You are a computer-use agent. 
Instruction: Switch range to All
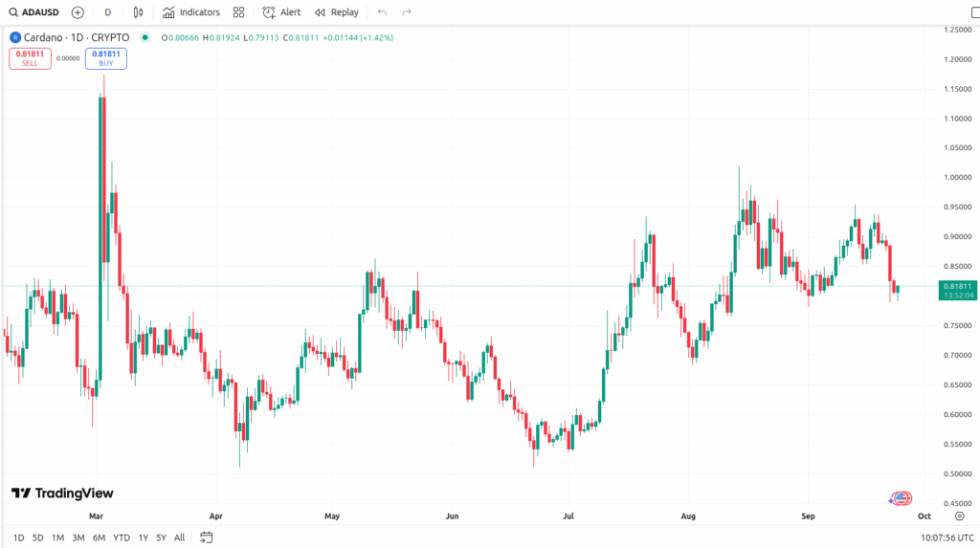pyautogui.click(x=179, y=537)
